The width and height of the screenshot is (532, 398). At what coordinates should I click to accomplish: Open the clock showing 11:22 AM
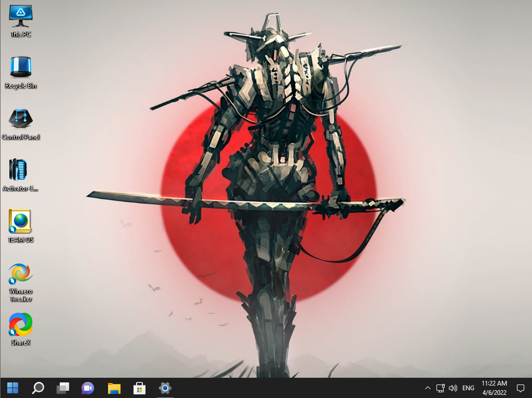point(495,388)
